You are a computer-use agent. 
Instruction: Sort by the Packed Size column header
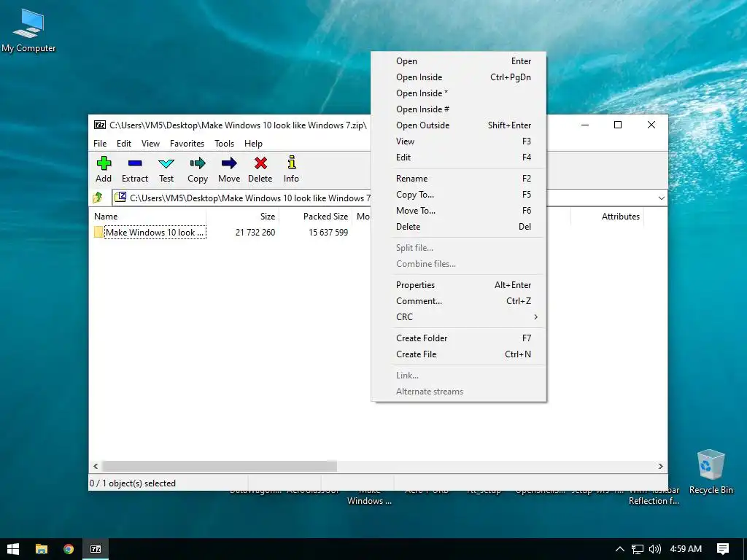(x=315, y=216)
